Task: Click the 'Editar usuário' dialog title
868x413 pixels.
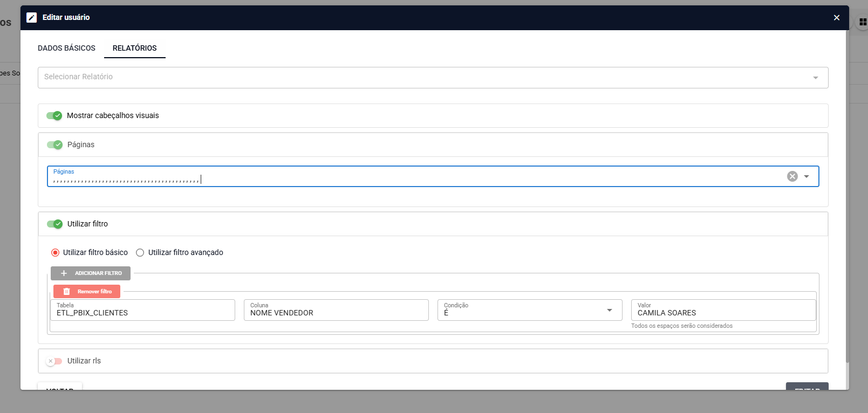Action: 66,17
